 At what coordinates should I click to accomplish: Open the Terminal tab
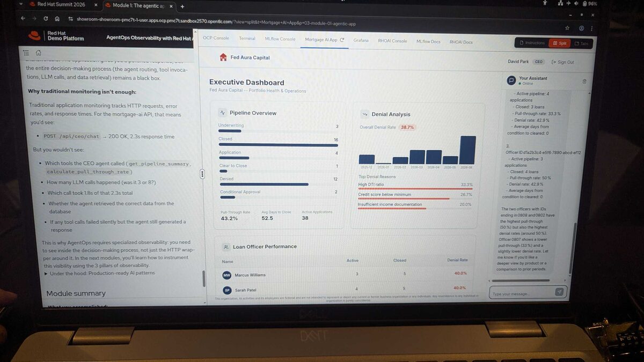coord(247,39)
